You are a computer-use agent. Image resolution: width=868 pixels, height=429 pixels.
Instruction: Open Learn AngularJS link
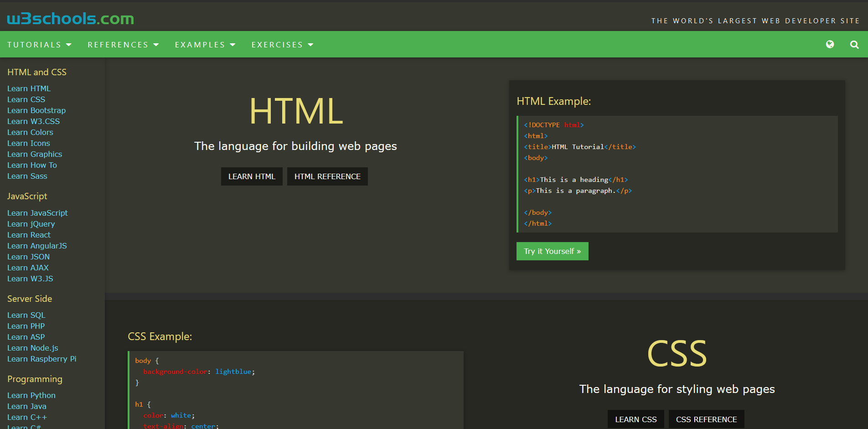click(x=37, y=246)
